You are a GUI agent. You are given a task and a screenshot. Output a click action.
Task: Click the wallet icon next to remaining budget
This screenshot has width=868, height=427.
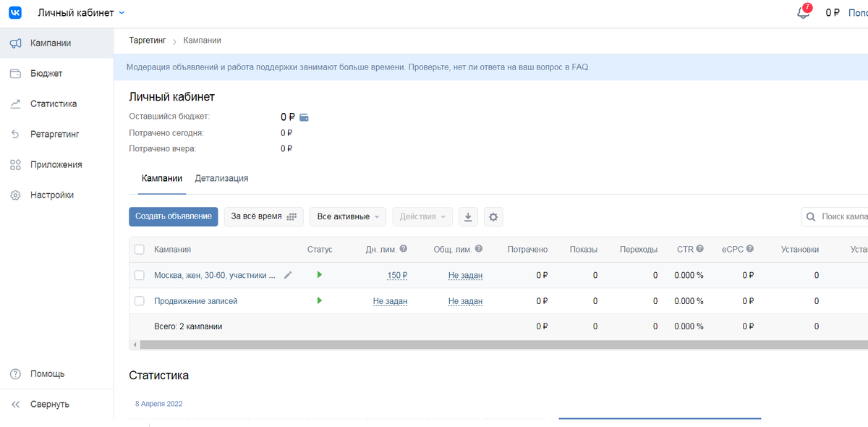[x=305, y=117]
